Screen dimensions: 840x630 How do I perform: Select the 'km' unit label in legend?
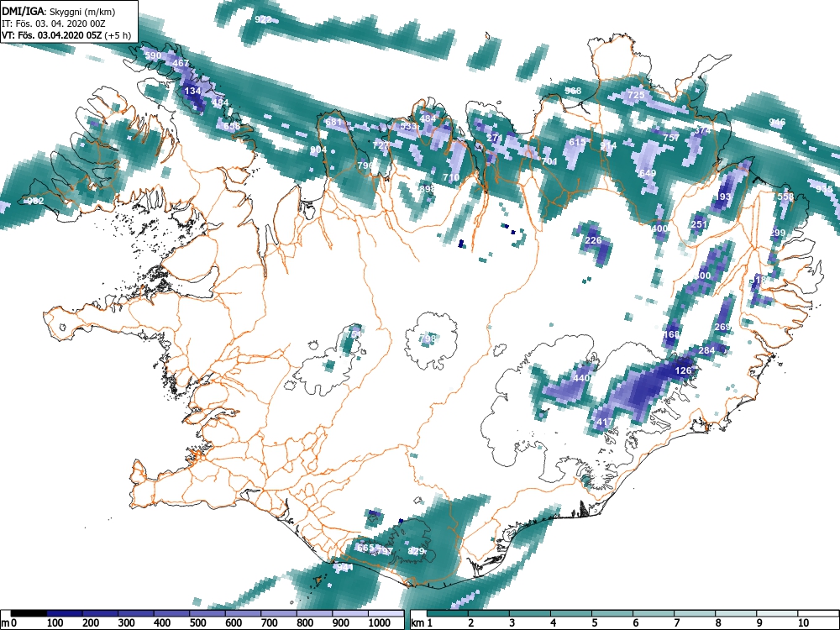click(x=417, y=622)
